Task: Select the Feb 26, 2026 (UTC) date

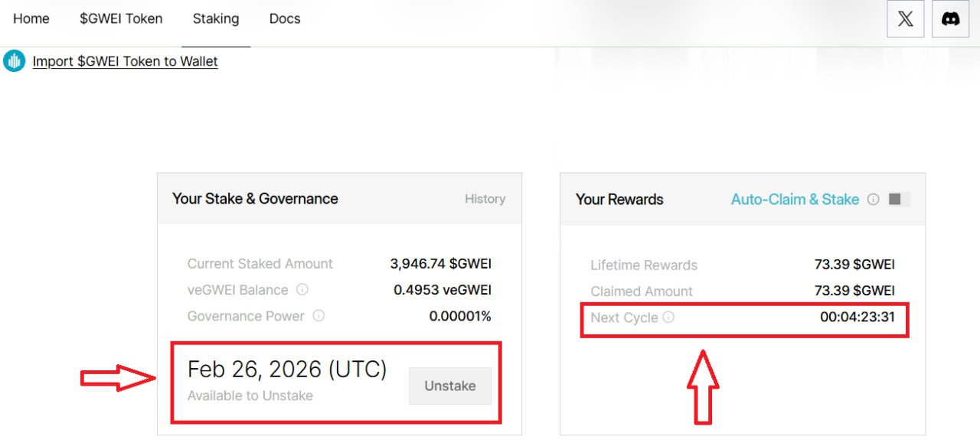Action: point(287,370)
